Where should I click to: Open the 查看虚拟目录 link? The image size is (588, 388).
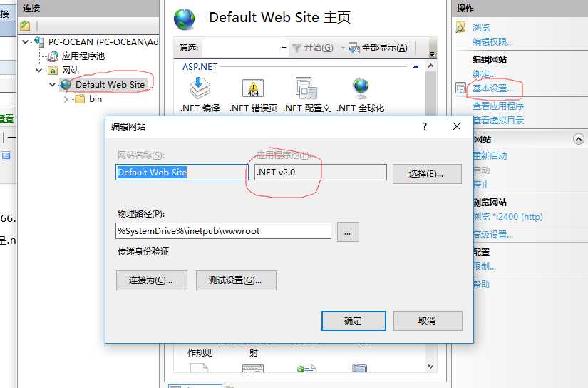tap(498, 120)
